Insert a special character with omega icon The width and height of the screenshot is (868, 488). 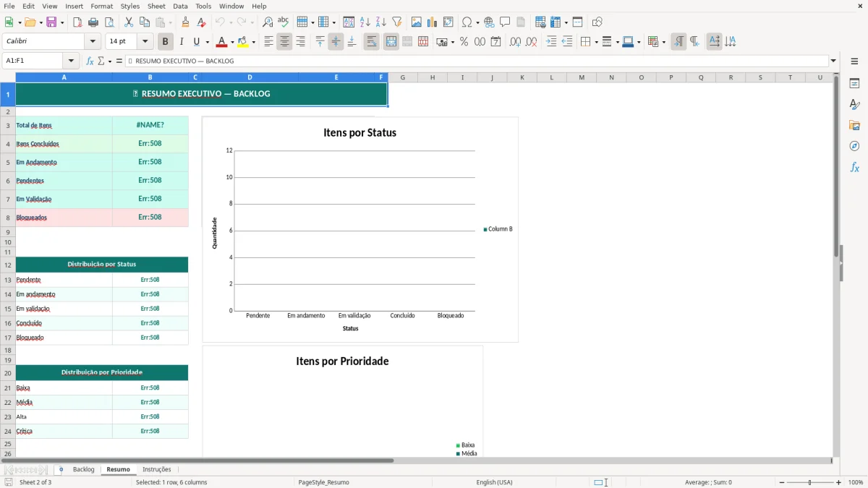467,22
